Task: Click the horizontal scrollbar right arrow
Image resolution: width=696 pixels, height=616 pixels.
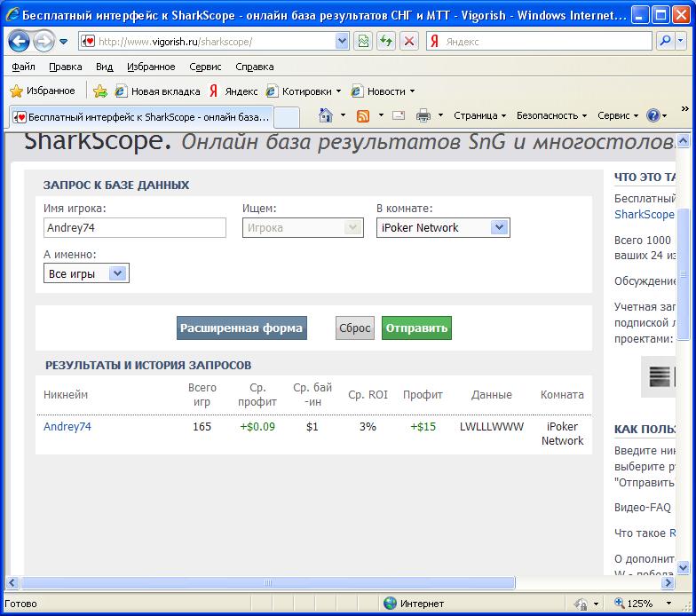Action: (668, 582)
